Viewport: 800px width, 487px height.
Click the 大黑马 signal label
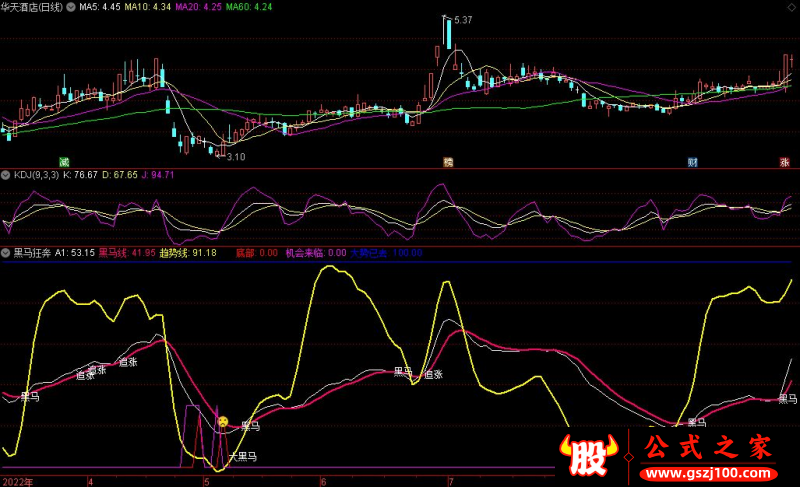click(x=243, y=457)
